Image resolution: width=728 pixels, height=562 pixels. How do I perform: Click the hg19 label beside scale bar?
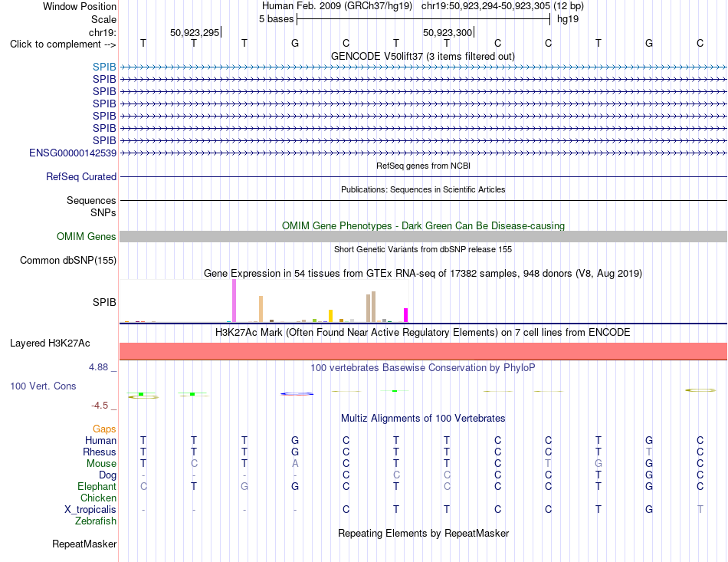pos(568,19)
